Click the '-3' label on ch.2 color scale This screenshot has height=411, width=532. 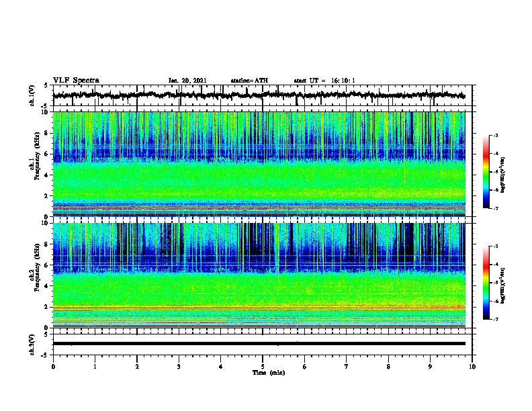[496, 246]
